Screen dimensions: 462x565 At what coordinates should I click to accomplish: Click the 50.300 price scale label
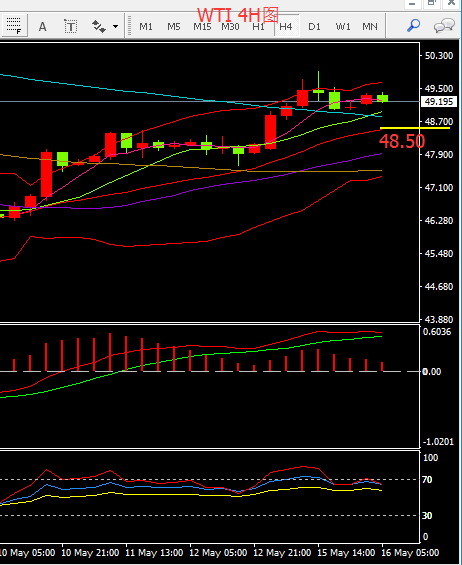click(439, 55)
